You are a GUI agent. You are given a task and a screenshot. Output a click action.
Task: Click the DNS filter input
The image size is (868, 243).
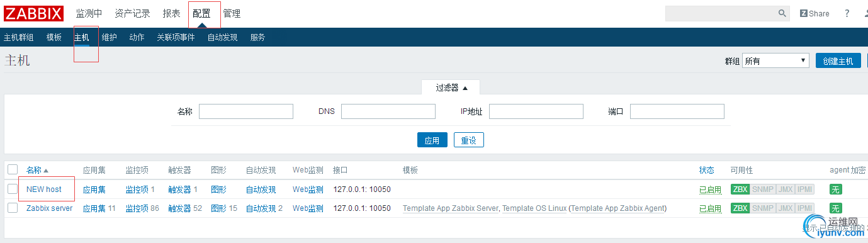coord(388,111)
